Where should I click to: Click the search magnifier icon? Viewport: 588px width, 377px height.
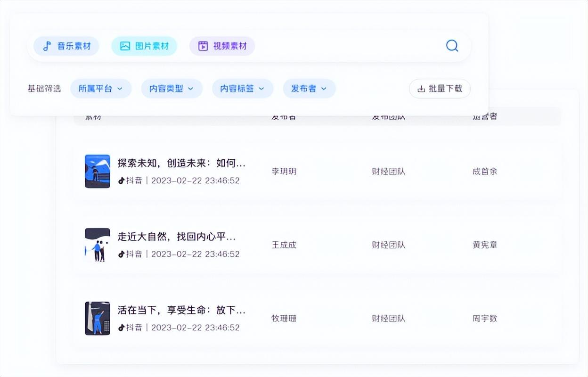(x=452, y=46)
